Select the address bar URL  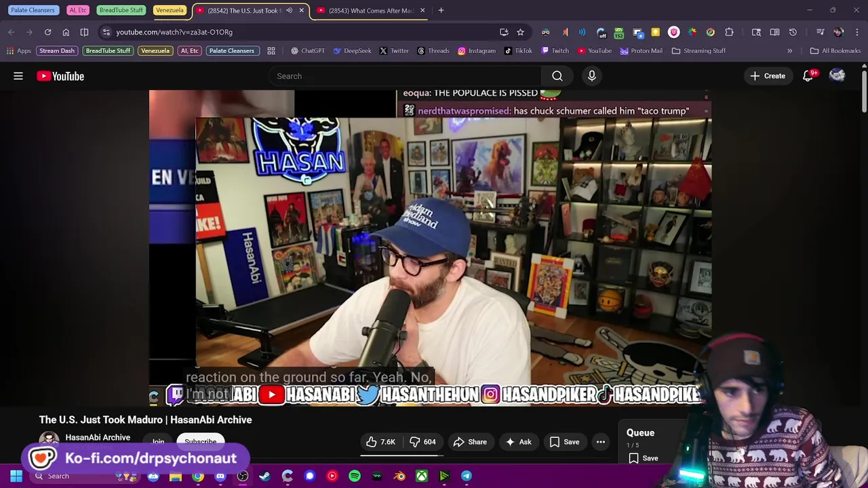[x=174, y=32]
